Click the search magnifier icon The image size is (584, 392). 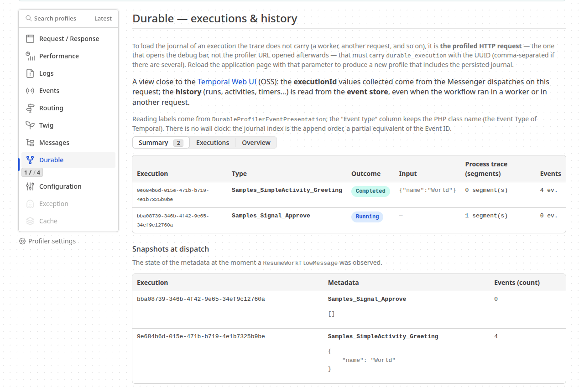point(29,18)
